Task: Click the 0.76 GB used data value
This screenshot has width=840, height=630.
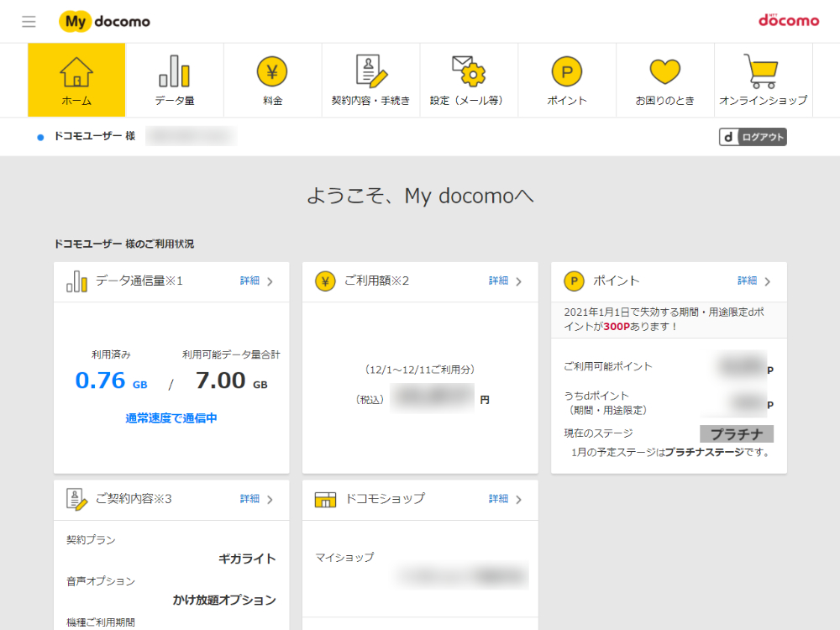Action: [x=111, y=381]
